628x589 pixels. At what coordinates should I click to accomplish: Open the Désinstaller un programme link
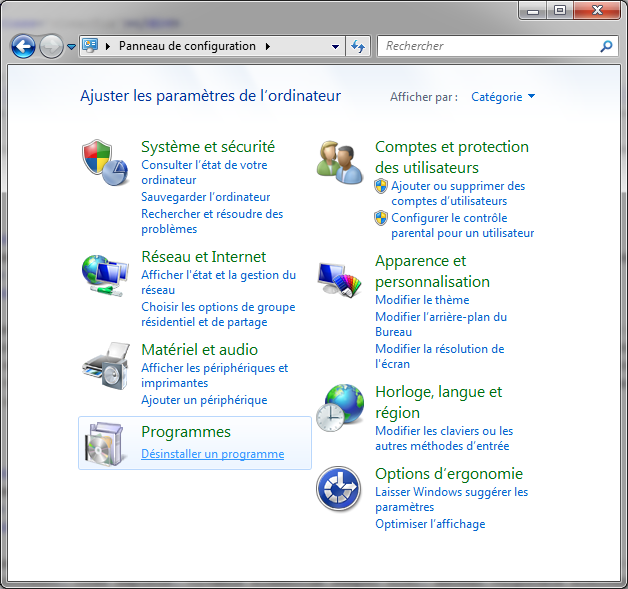point(212,454)
